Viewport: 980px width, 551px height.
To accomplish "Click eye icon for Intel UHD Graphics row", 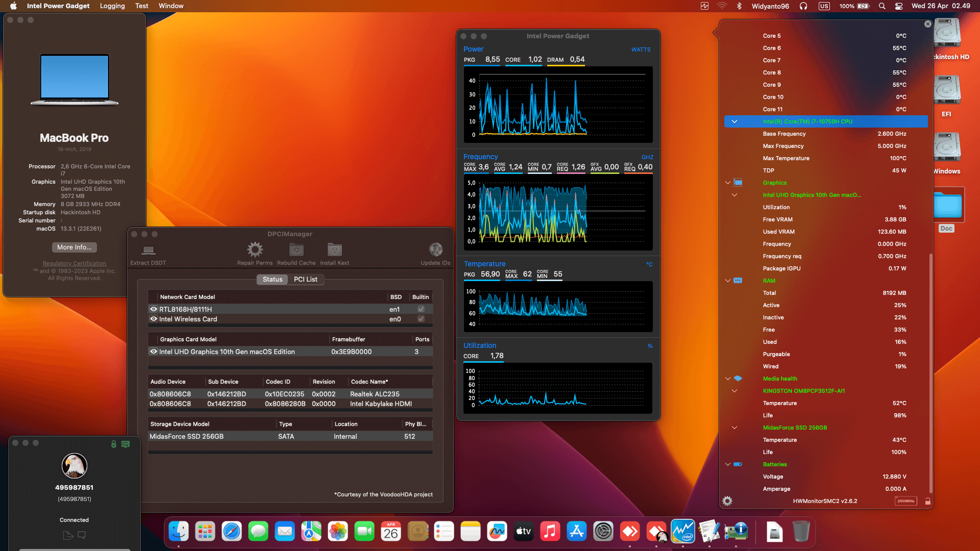I will pos(153,352).
